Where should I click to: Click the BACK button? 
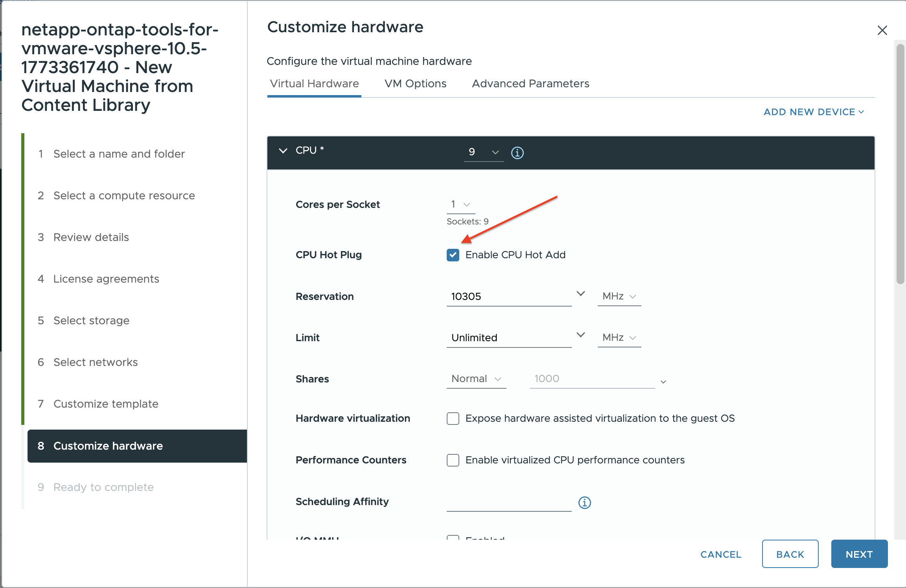click(x=790, y=554)
